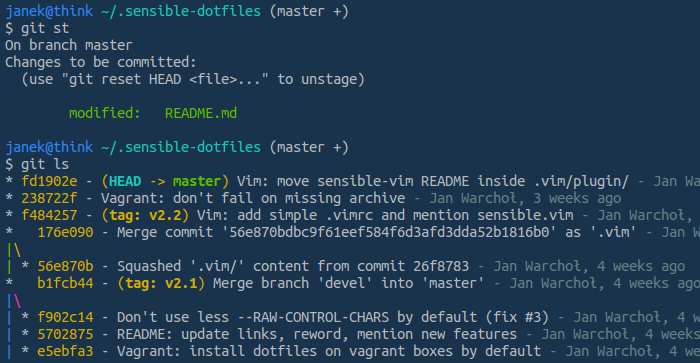Select the squashed commit hash 56e870b

tap(65, 266)
